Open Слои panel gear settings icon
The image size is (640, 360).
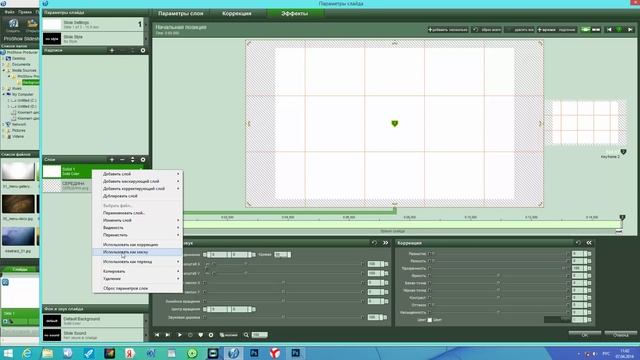[143, 160]
